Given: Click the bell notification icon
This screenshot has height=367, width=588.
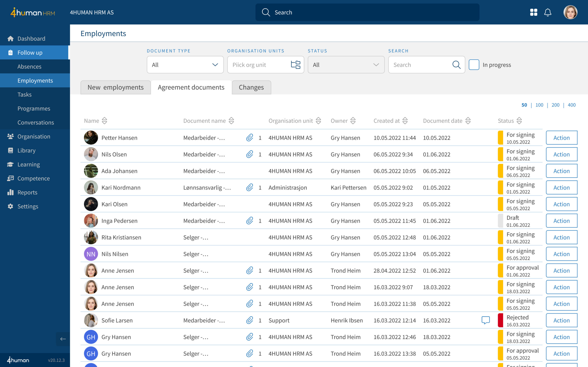Looking at the screenshot, I should pos(548,12).
